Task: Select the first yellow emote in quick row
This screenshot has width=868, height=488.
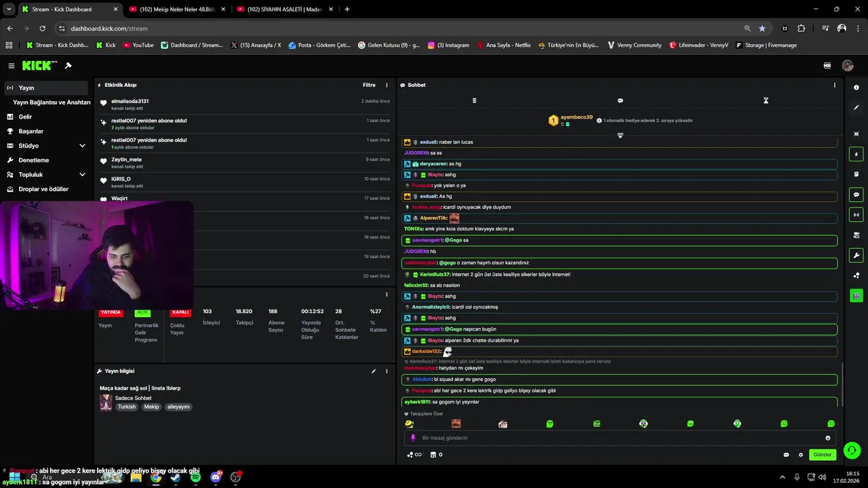Action: tap(409, 424)
